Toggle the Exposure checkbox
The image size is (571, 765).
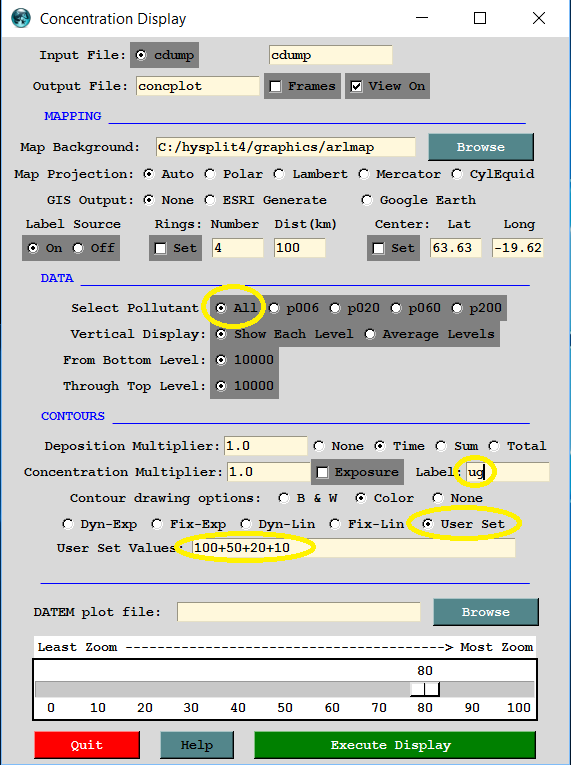pos(322,472)
